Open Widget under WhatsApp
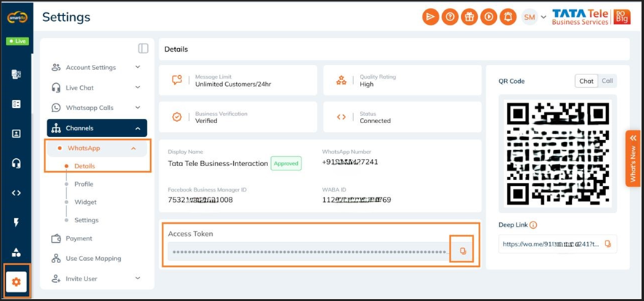This screenshot has width=644, height=301. 85,202
